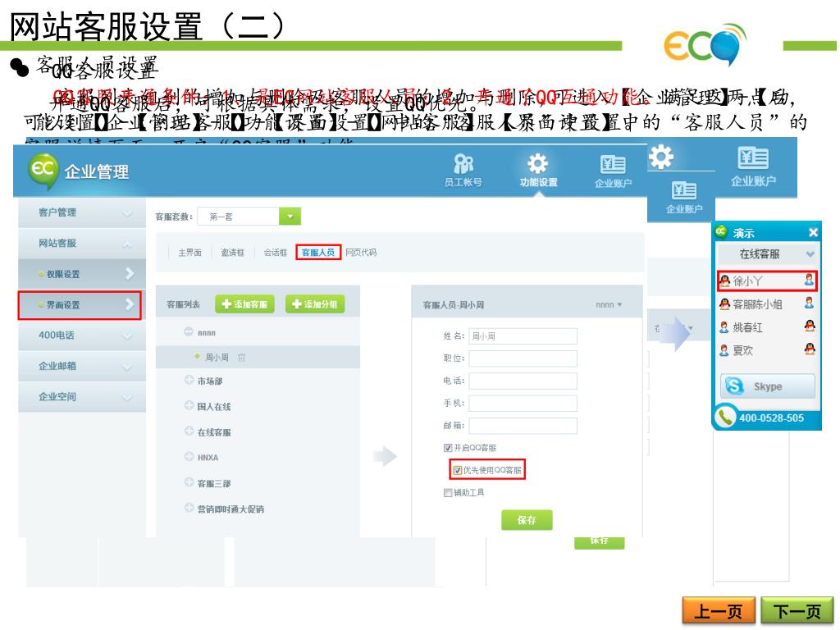Click the QQ penguin icon beside 徐小丫
This screenshot has width=840, height=630.
[x=724, y=281]
